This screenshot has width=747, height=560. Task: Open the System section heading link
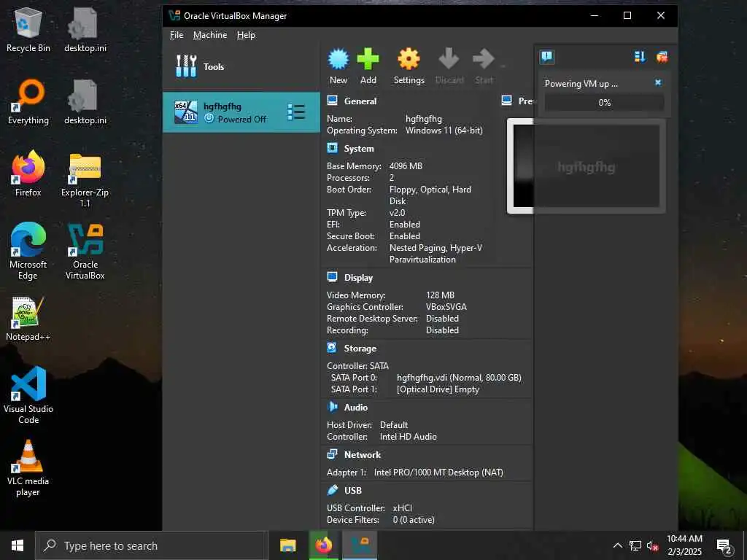pyautogui.click(x=359, y=149)
